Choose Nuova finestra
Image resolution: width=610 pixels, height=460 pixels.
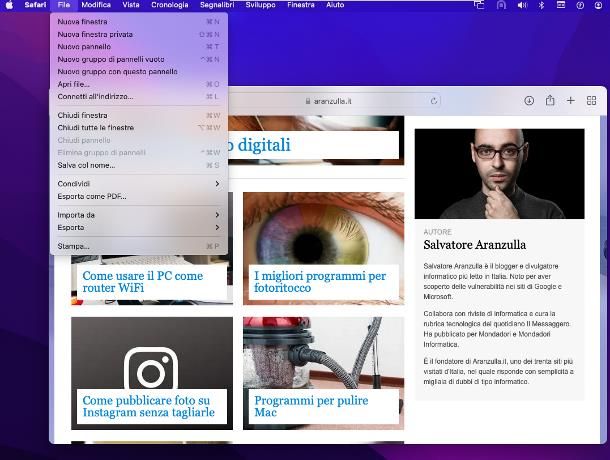tap(139, 22)
